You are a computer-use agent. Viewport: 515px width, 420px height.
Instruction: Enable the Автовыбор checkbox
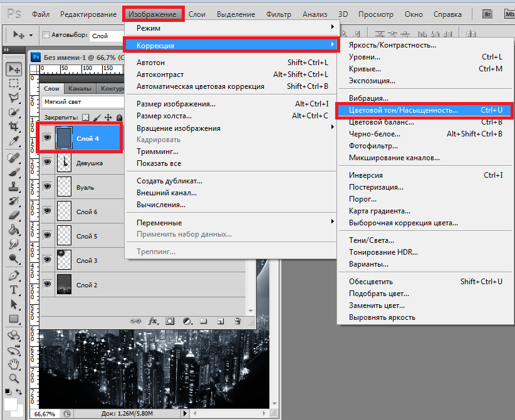[46, 36]
